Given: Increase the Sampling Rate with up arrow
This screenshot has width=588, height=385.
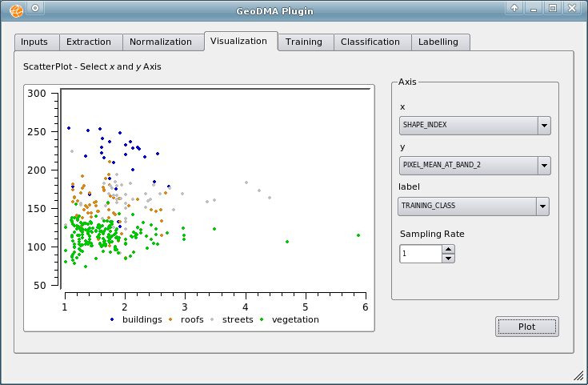Looking at the screenshot, I should (x=448, y=249).
